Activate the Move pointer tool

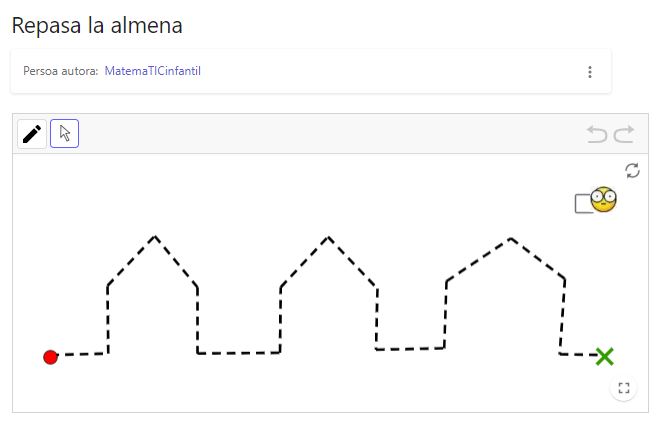point(65,134)
